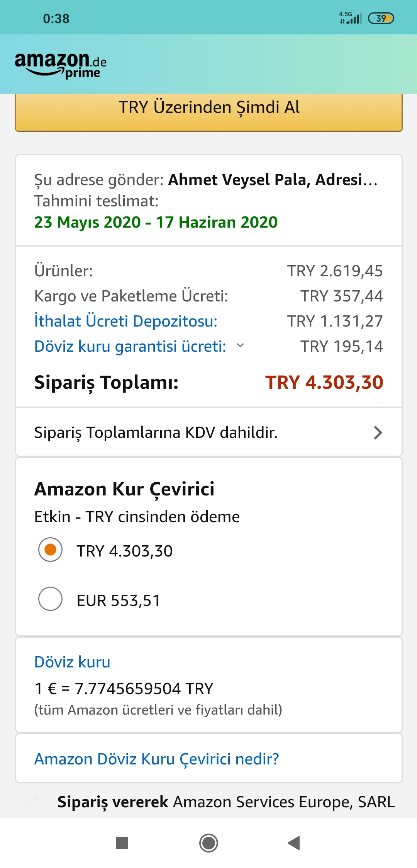Screen dimensions: 417x868
Task: Select the EUR 553,51 payment radio
Action: point(50,599)
